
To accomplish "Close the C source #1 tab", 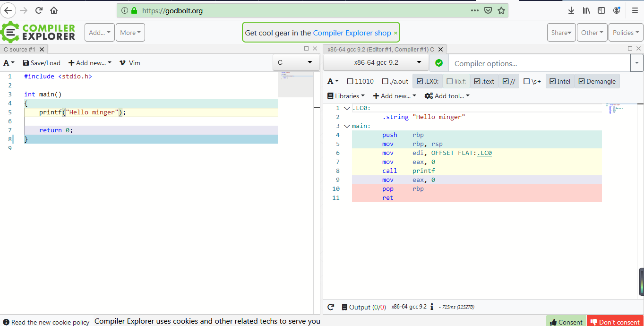I will click(42, 49).
